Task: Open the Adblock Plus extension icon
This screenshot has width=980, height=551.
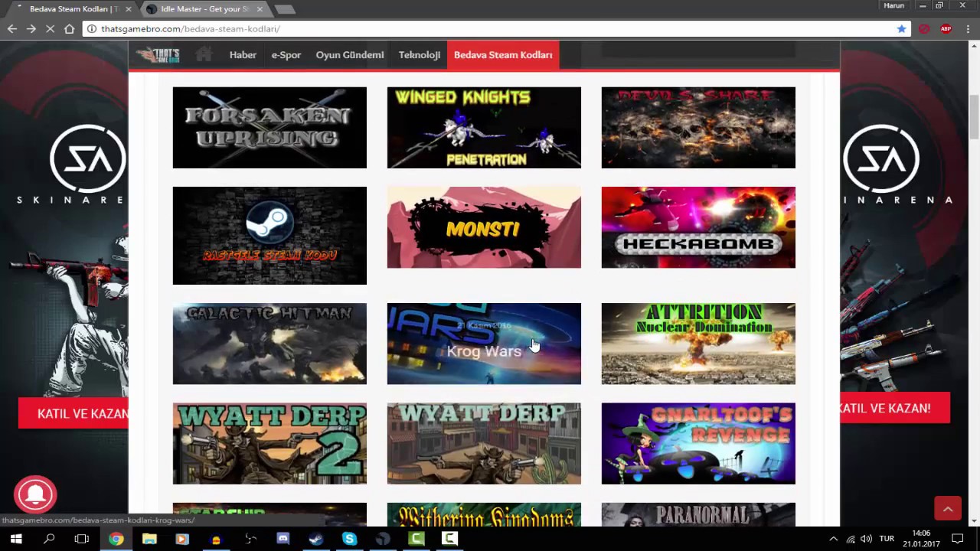Action: (946, 29)
